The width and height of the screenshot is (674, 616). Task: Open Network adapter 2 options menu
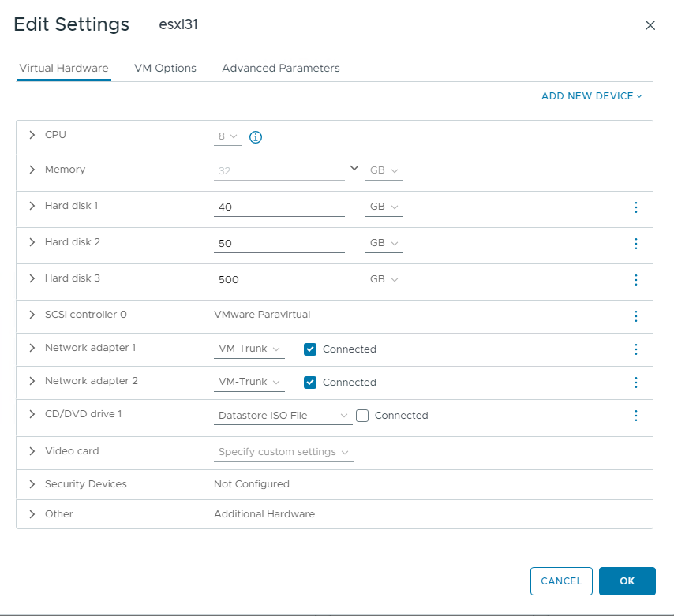pyautogui.click(x=635, y=383)
